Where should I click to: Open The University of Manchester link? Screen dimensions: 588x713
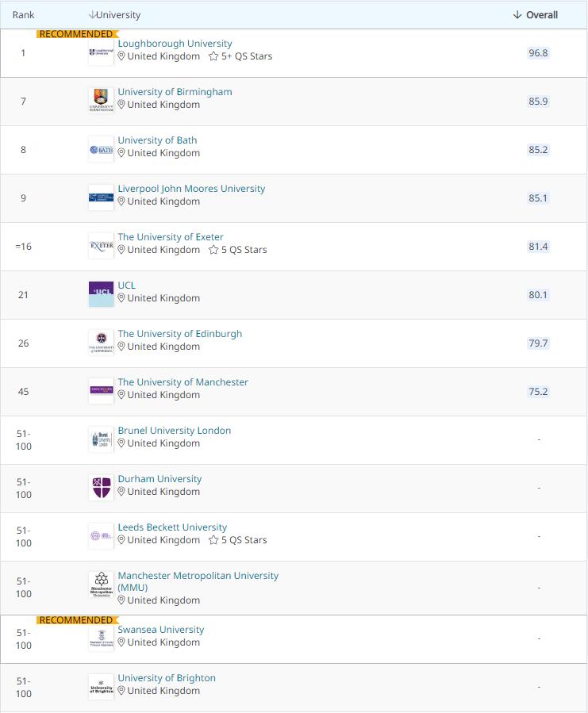pyautogui.click(x=183, y=382)
